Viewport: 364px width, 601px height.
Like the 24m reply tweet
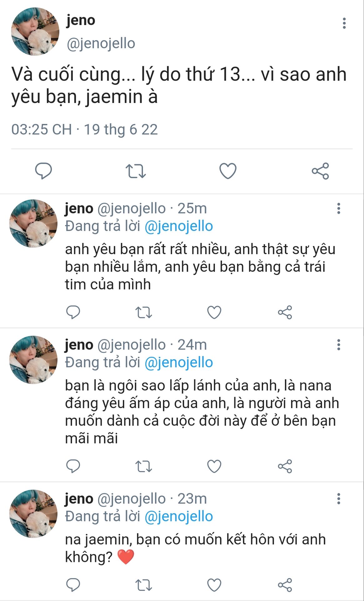214,466
